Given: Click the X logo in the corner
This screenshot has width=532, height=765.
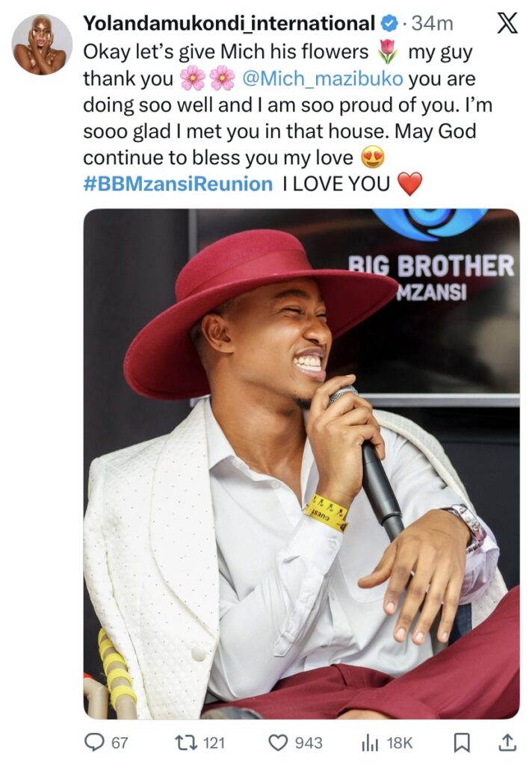Looking at the screenshot, I should [507, 24].
